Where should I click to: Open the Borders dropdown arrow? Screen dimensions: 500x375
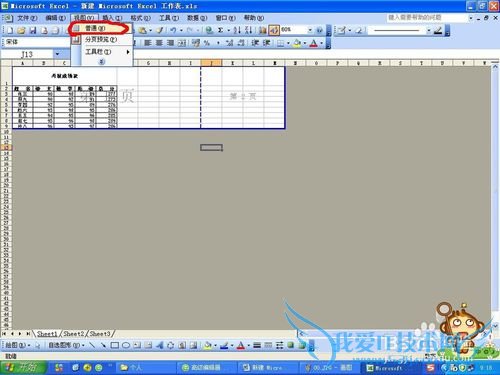tap(288, 43)
